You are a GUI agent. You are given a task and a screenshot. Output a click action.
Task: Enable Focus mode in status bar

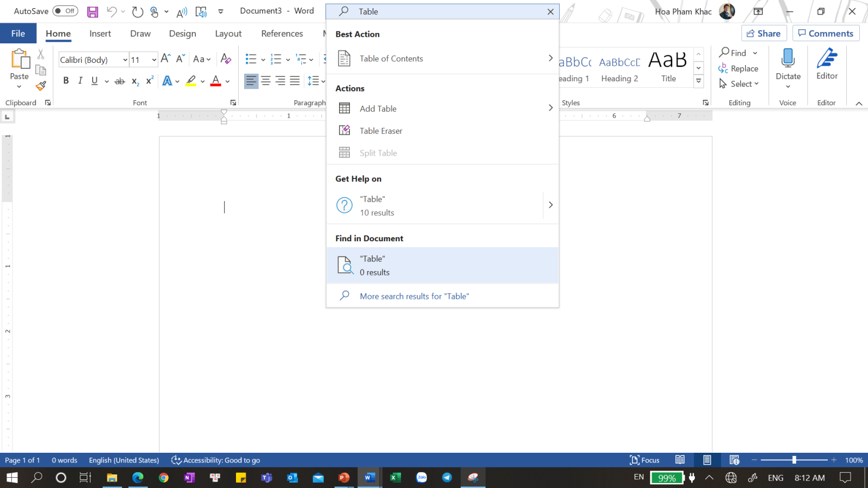[644, 460]
